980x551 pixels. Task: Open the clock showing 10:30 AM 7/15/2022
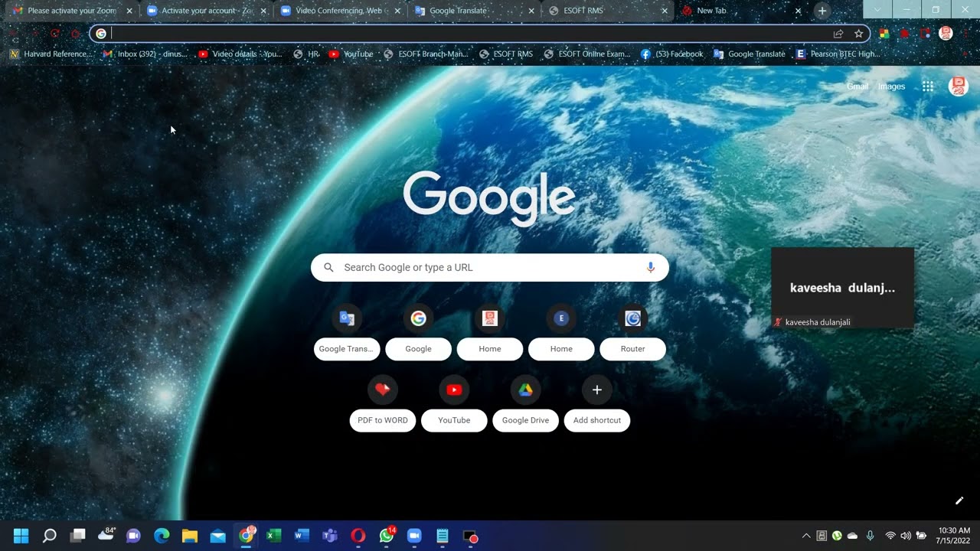coord(954,536)
